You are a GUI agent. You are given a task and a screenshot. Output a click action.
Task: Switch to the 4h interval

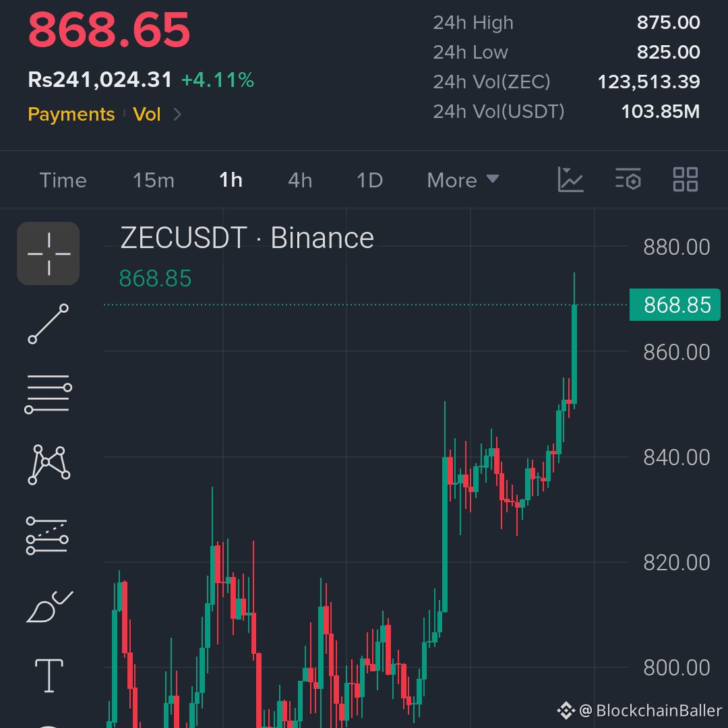300,180
